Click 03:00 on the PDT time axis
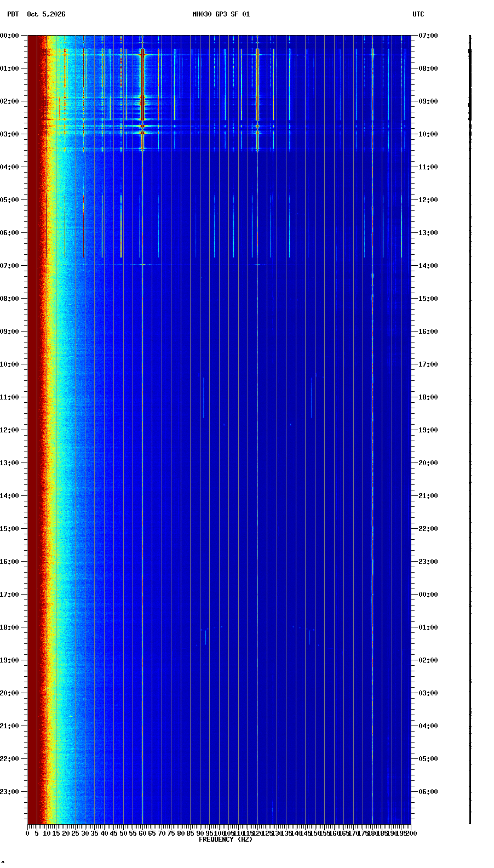Image resolution: width=494 pixels, height=868 pixels. coord(9,134)
